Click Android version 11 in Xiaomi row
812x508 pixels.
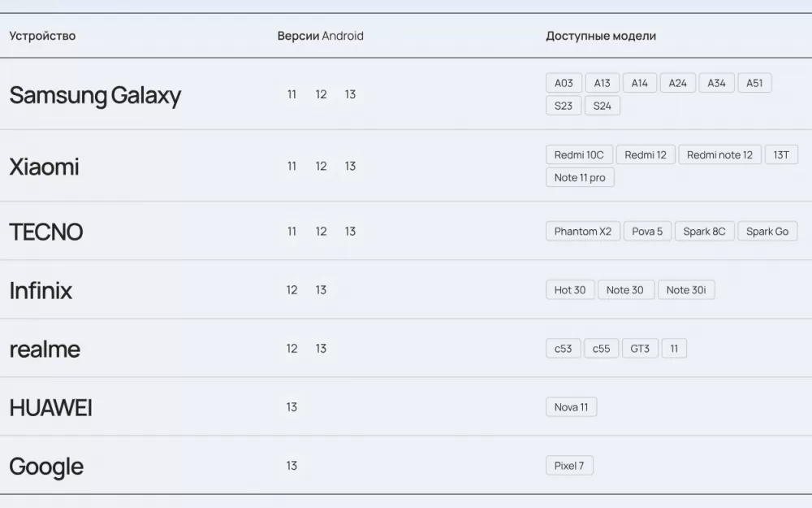[292, 166]
